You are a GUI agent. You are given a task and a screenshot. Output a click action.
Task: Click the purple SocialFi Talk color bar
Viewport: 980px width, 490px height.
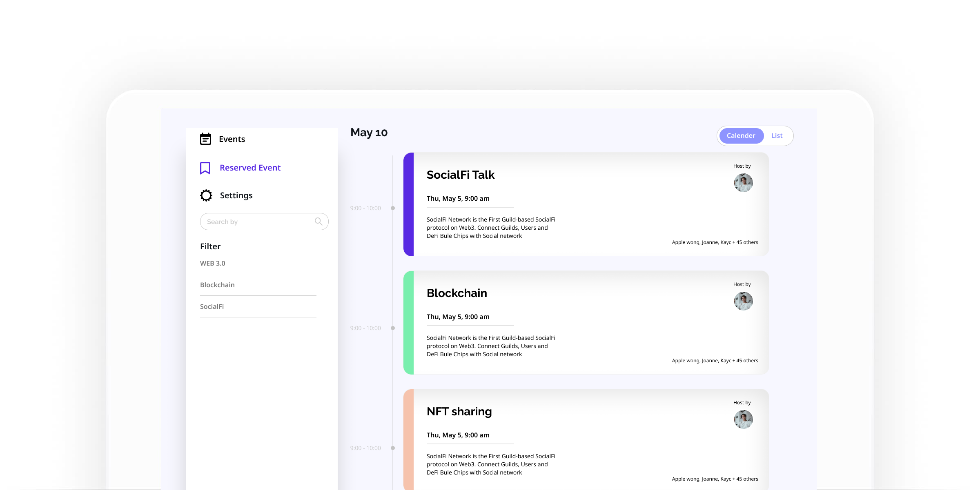click(408, 204)
